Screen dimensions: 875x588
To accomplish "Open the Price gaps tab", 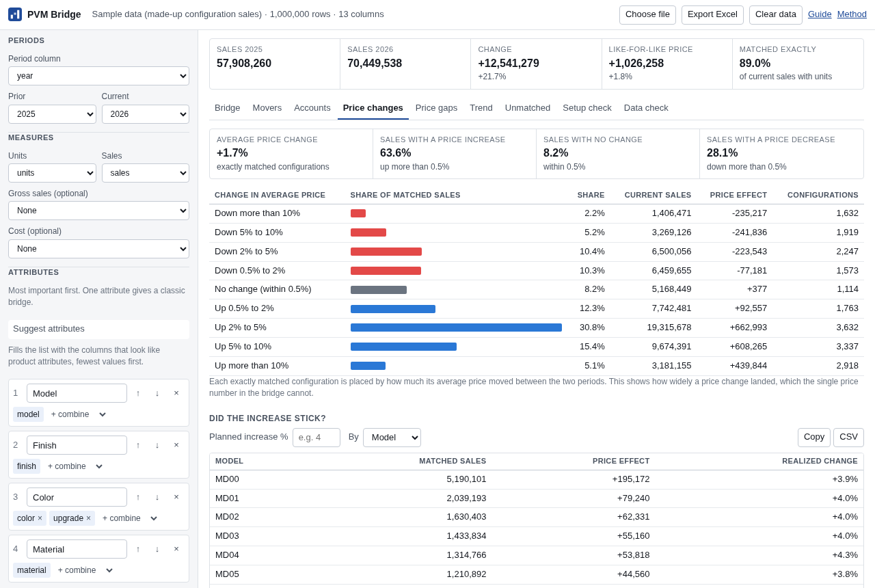I will click(x=436, y=108).
